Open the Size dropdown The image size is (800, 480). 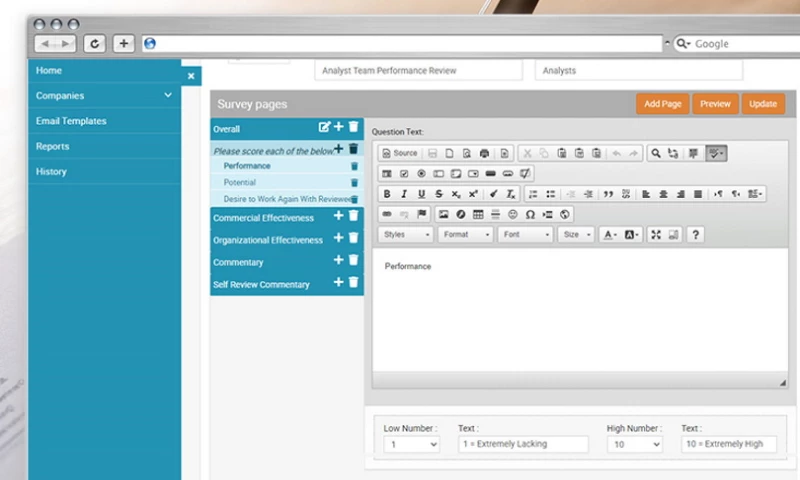576,235
